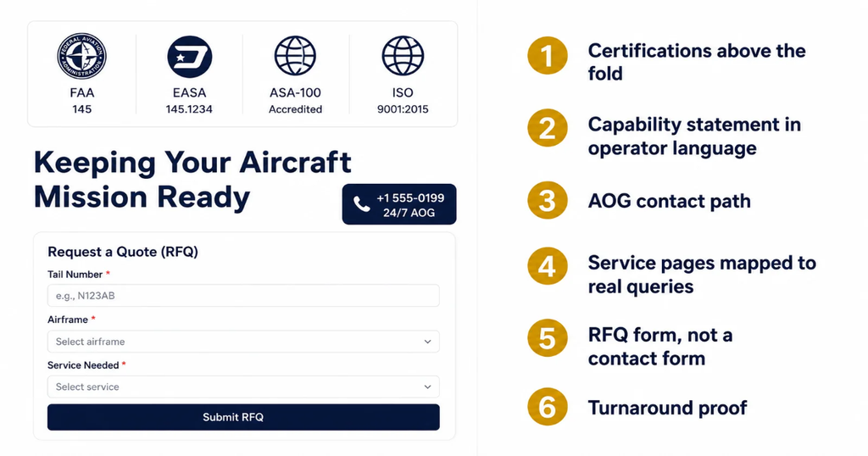Click the EASA certification badge icon

189,57
